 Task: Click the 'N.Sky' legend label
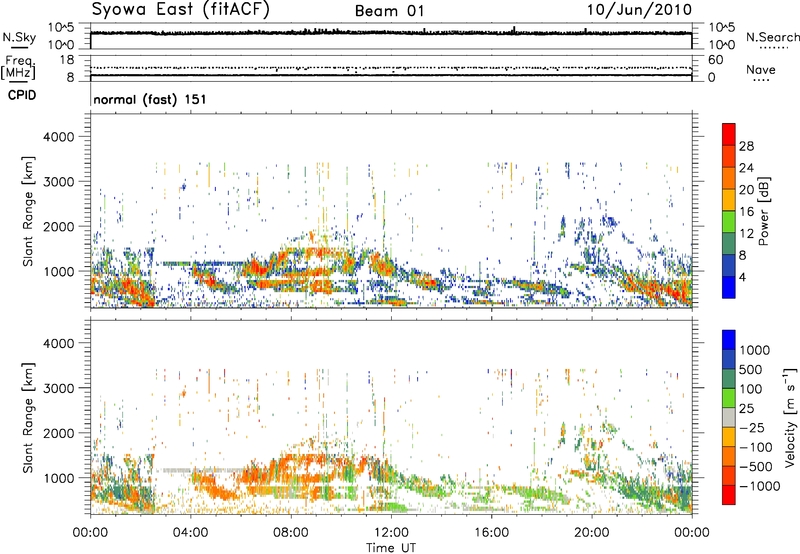tap(19, 37)
